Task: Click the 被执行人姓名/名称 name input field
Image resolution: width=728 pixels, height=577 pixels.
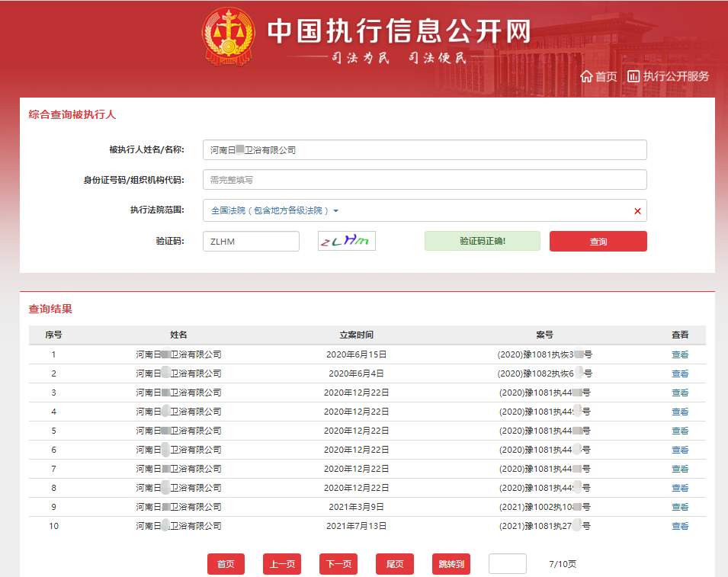Action: point(424,150)
